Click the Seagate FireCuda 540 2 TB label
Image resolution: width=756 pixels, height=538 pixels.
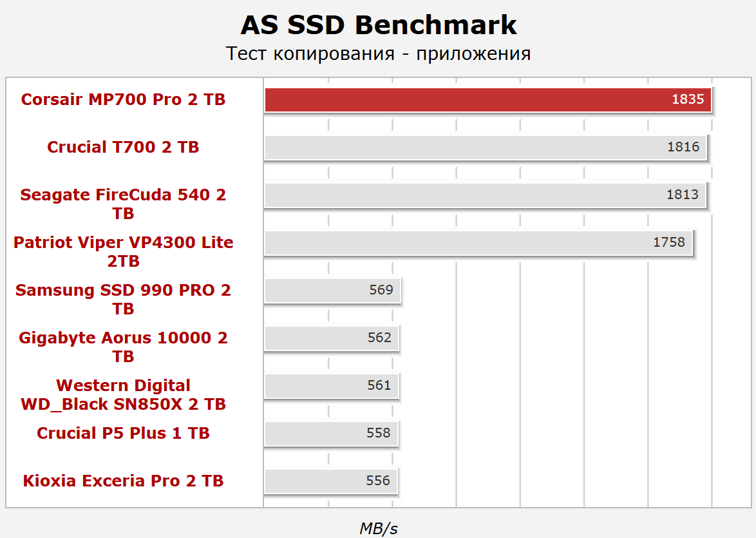pos(123,204)
